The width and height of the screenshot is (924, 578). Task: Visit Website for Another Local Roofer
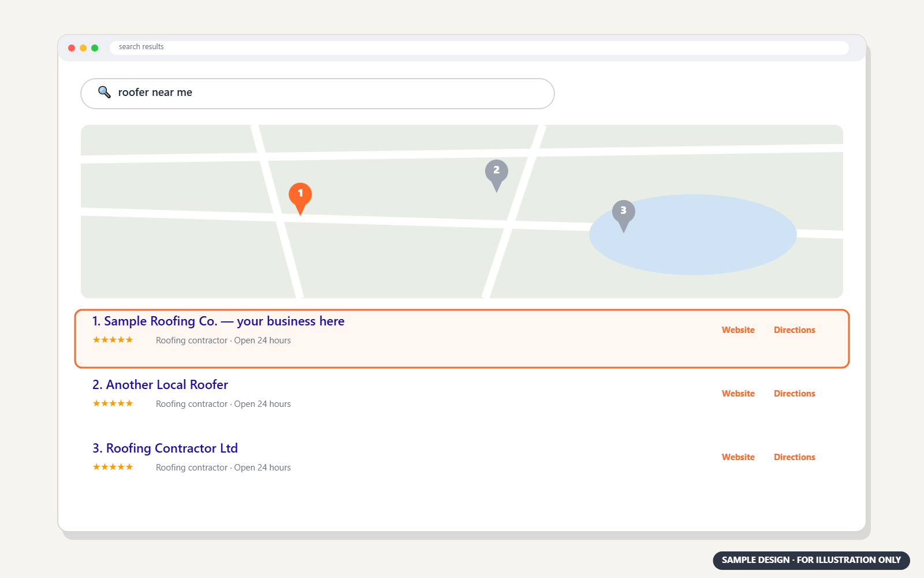pyautogui.click(x=738, y=394)
